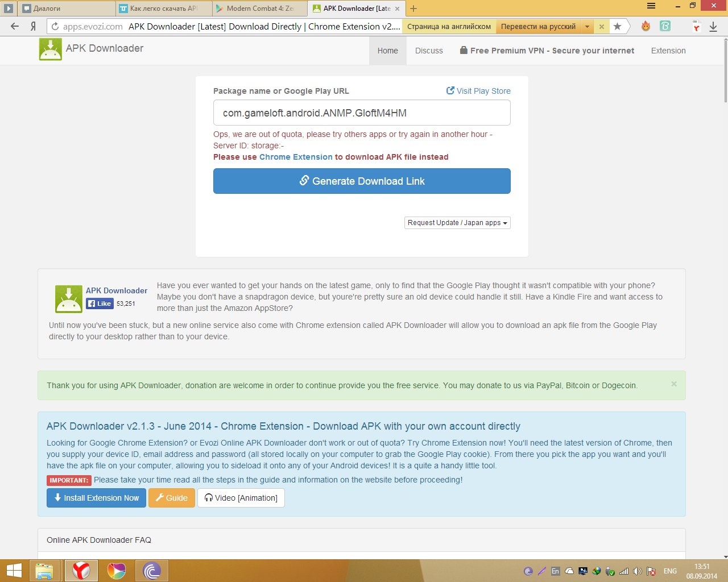Click Yandex browser taskbar icon
The width and height of the screenshot is (728, 582).
pos(81,571)
